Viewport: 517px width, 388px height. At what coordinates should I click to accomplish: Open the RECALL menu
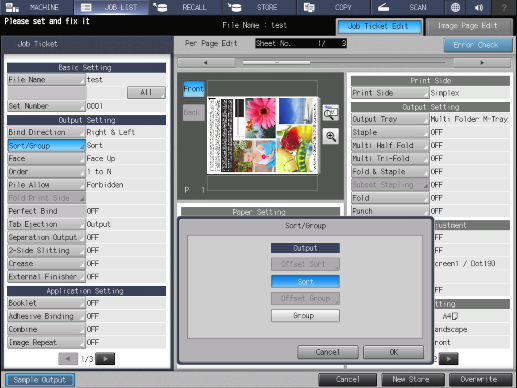point(185,7)
